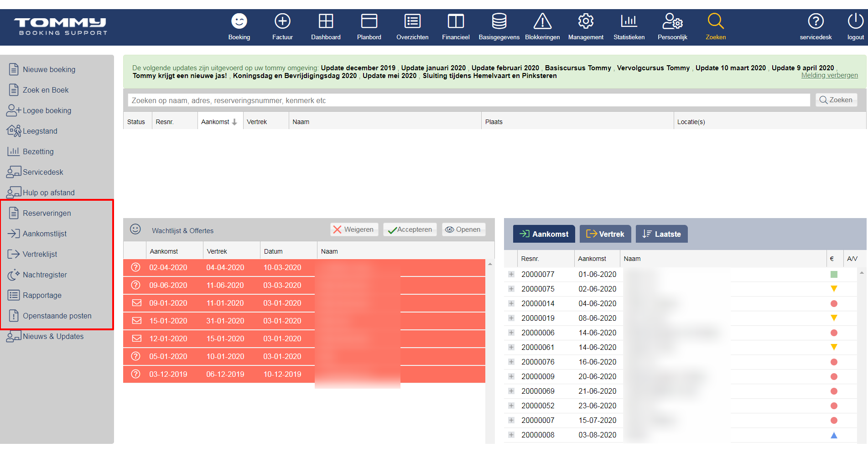Open Basiscursus Tommy link
This screenshot has height=453, width=868.
pyautogui.click(x=578, y=68)
